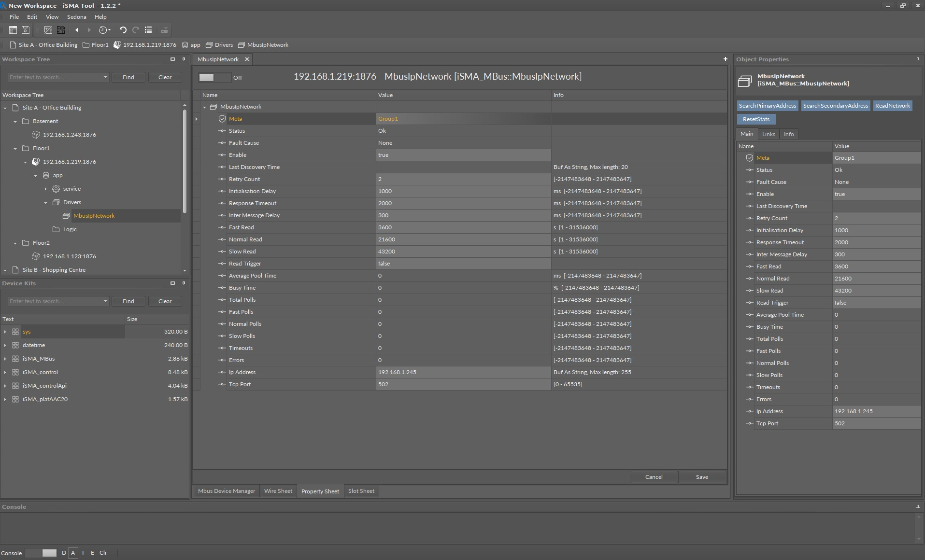
Task: Click the SearchPrimaryAddress button
Action: pyautogui.click(x=767, y=106)
